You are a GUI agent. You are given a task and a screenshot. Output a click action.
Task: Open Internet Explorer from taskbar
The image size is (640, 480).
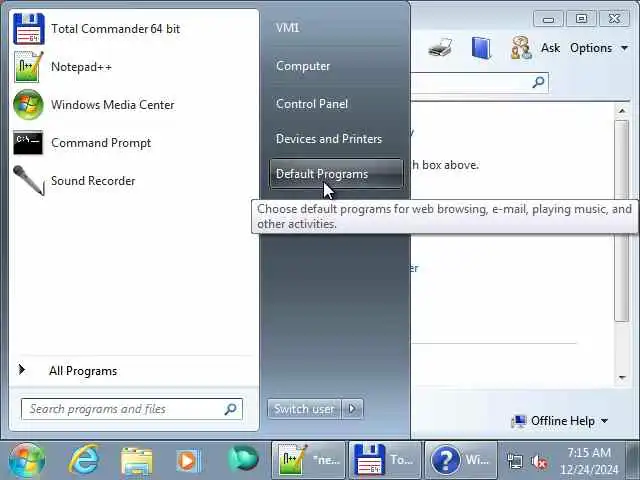point(84,461)
